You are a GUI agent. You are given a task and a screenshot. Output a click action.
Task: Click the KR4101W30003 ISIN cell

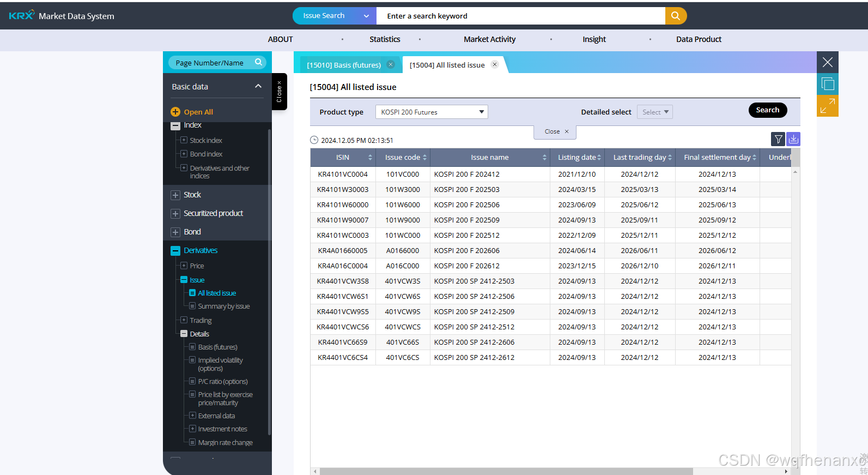[343, 190]
